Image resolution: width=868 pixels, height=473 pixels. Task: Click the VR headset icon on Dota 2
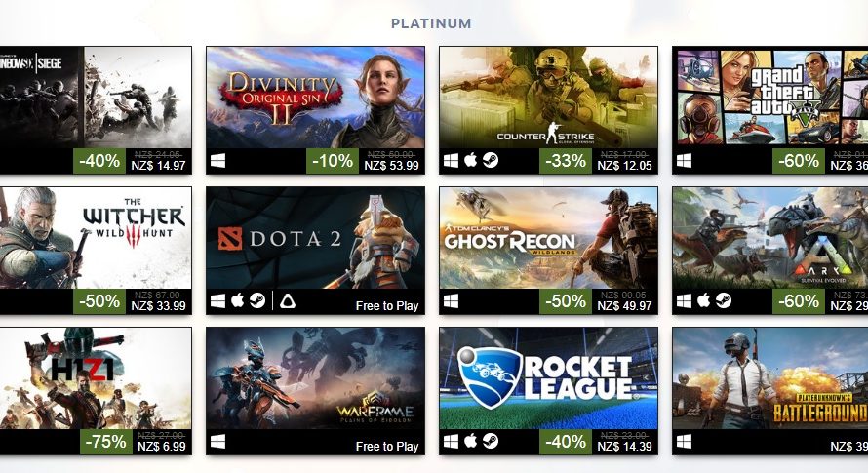click(x=288, y=301)
